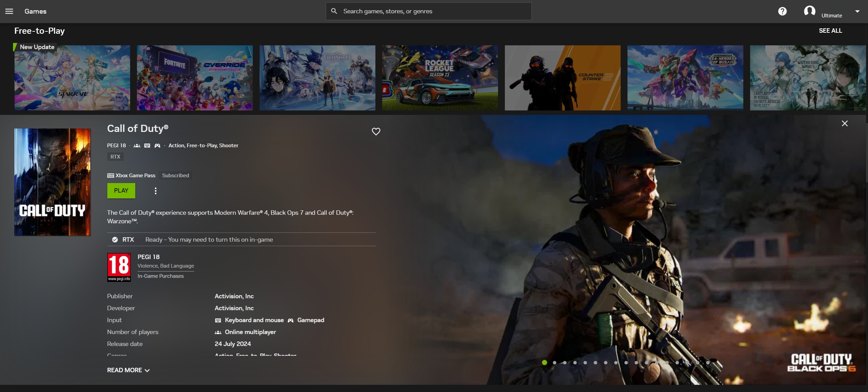Click the Ultimate membership label
868x392 pixels.
pyautogui.click(x=832, y=16)
